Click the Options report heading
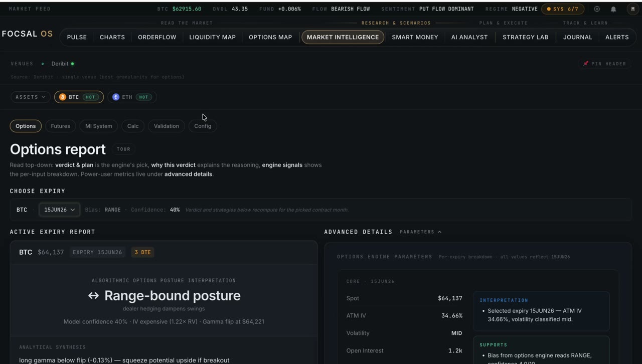 [x=58, y=149]
